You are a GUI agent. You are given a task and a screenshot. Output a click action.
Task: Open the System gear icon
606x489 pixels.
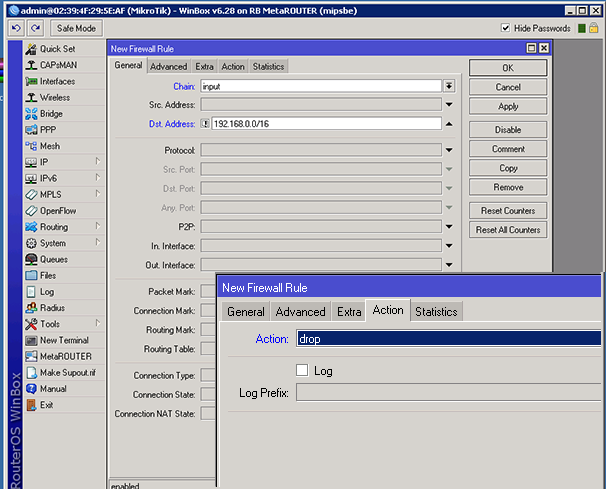(x=31, y=243)
